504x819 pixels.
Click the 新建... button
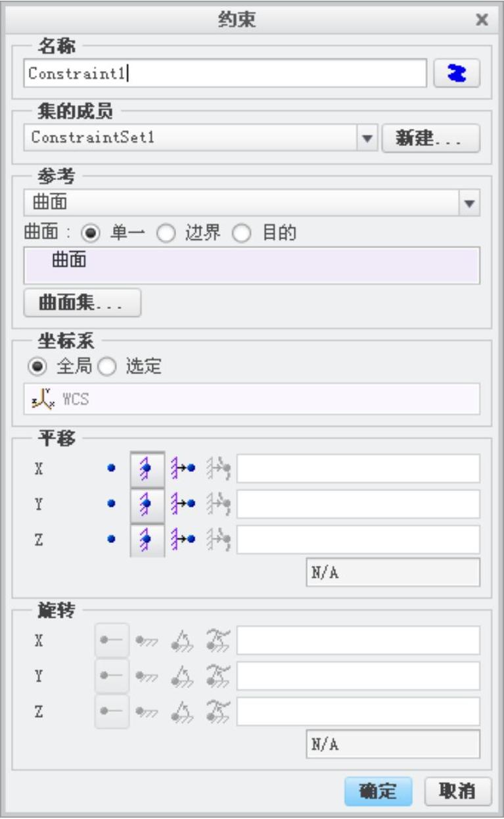pyautogui.click(x=431, y=139)
